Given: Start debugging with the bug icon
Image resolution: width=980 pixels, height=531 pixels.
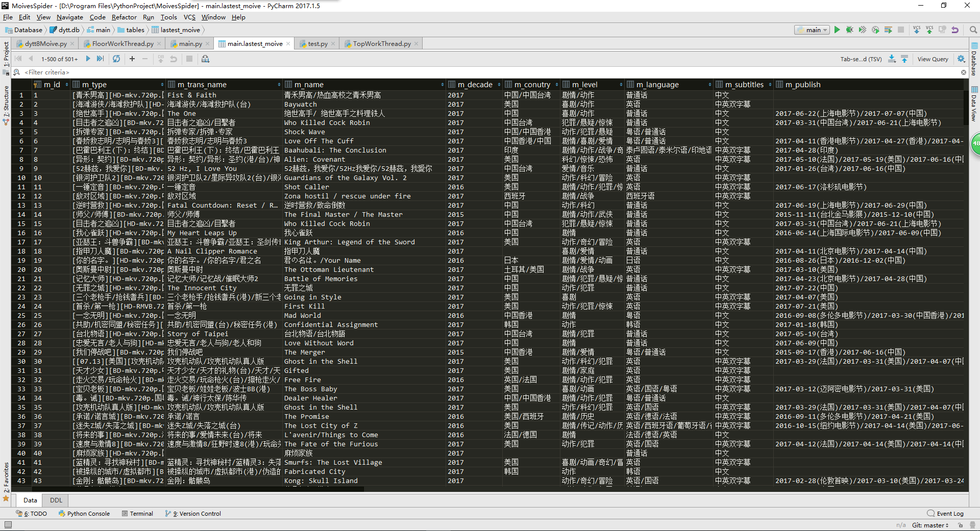Looking at the screenshot, I should tap(850, 30).
